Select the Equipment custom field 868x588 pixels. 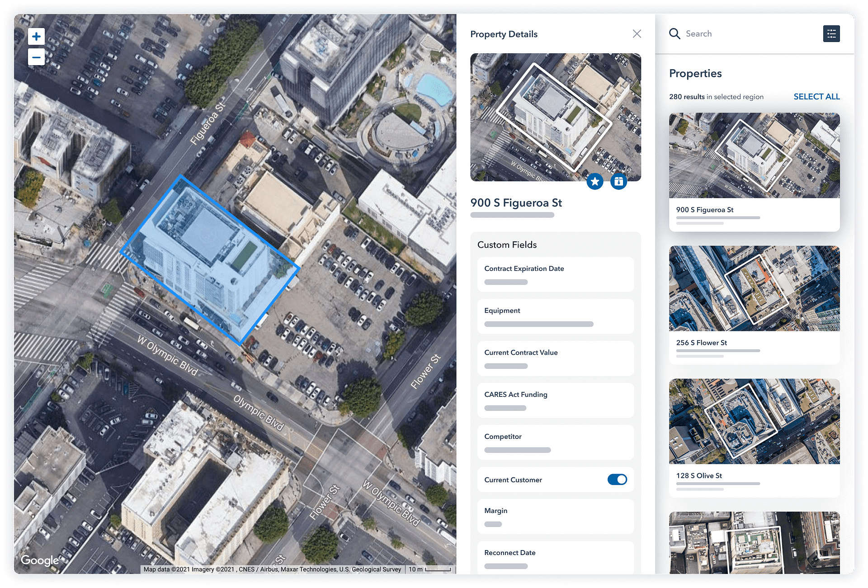(x=556, y=316)
